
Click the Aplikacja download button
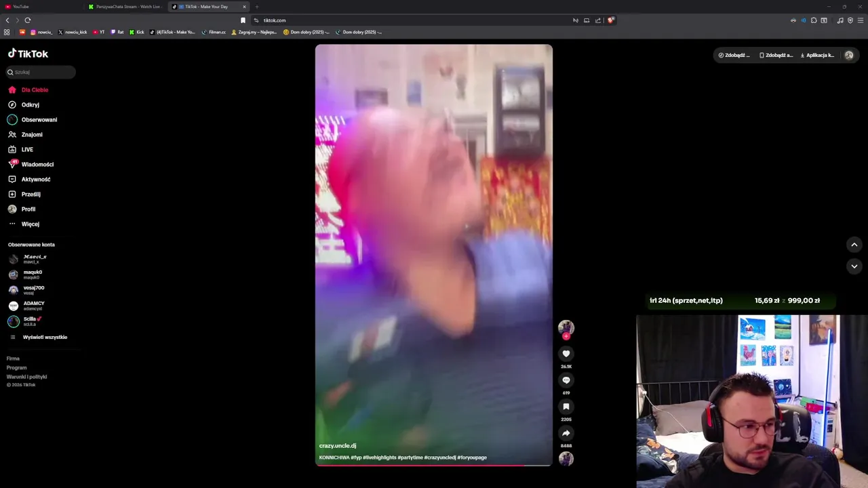pos(817,55)
